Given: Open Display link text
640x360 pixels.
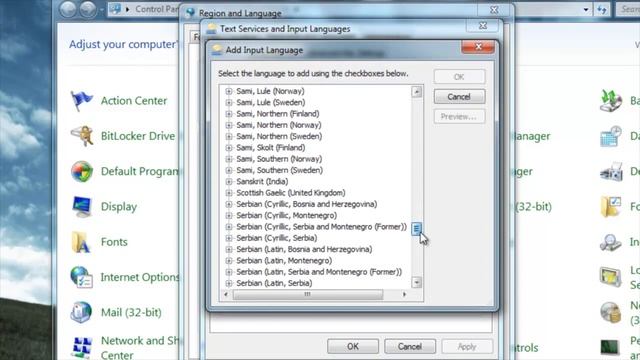Looking at the screenshot, I should [x=119, y=207].
